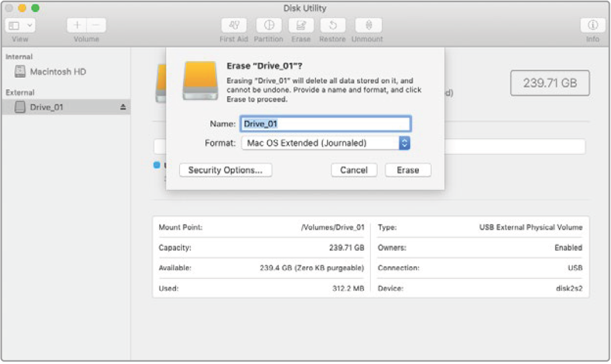Click the Internal sidebar section header

(x=19, y=57)
